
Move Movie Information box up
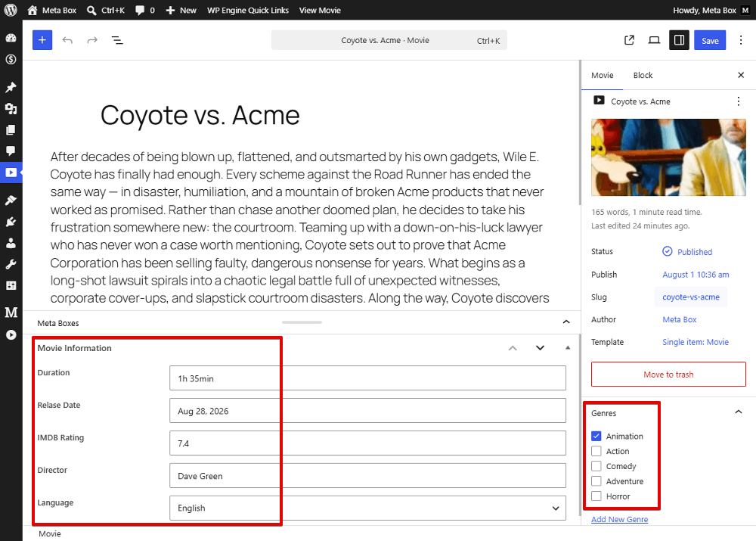pos(513,348)
